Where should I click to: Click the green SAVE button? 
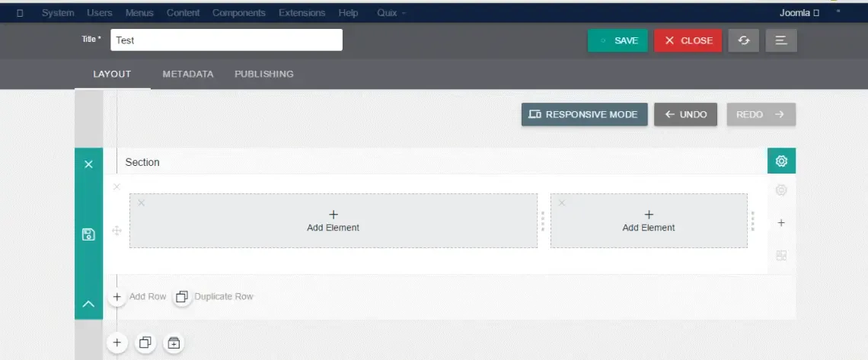pyautogui.click(x=617, y=40)
